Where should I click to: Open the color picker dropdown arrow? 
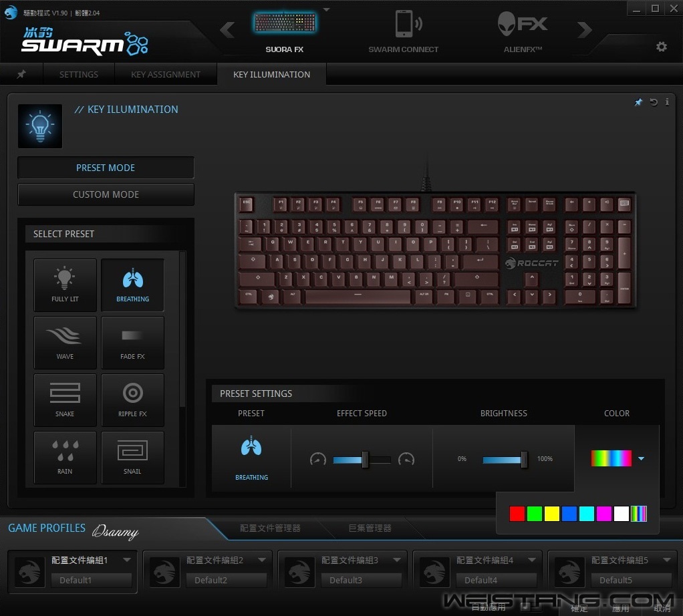[x=641, y=458]
